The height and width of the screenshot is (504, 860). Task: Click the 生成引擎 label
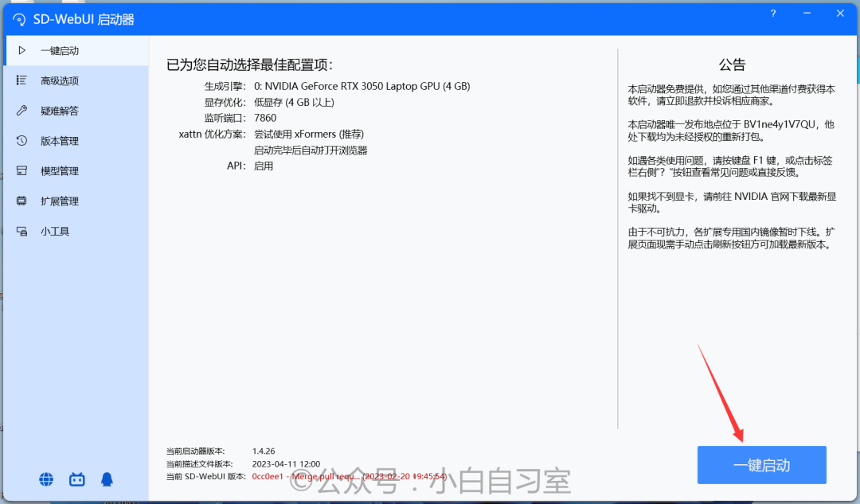(x=225, y=86)
